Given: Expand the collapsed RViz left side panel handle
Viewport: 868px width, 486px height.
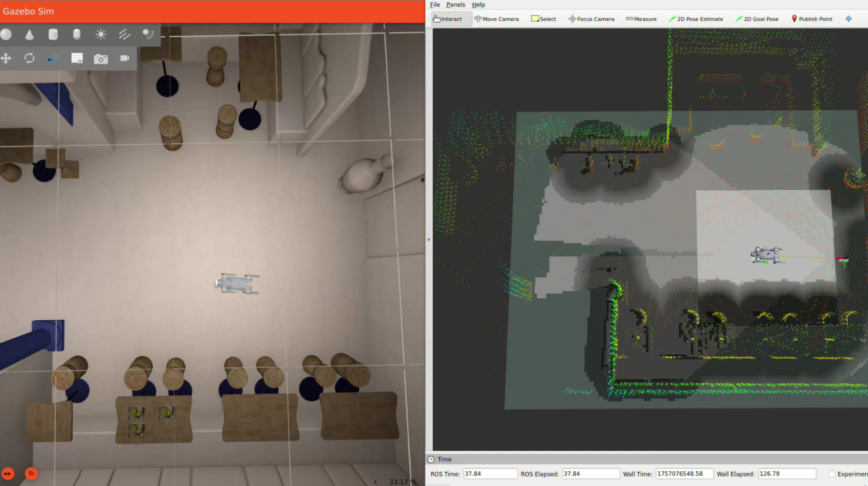Looking at the screenshot, I should pyautogui.click(x=429, y=239).
